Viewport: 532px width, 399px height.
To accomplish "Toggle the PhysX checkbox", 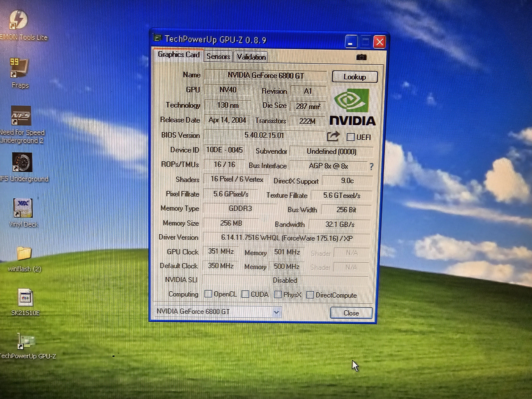I will tap(278, 294).
